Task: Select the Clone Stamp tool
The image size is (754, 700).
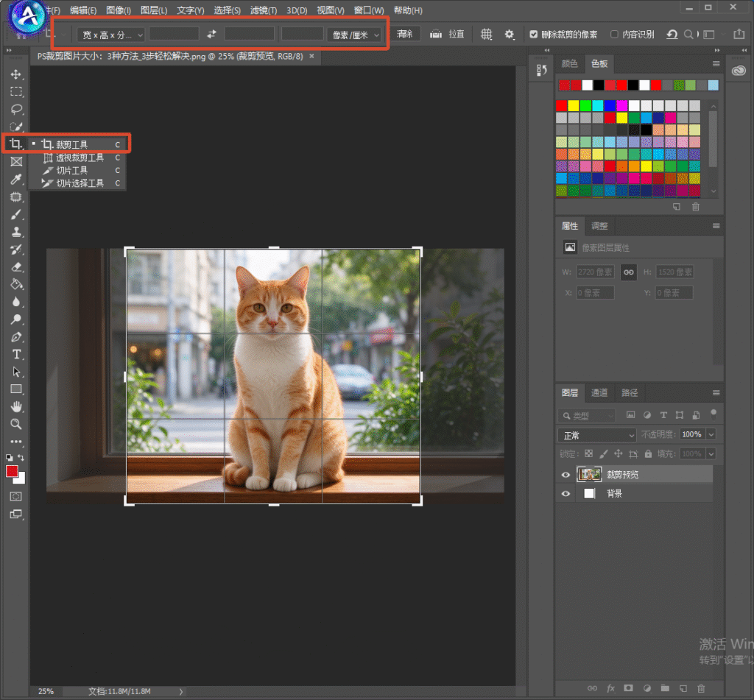Action: coord(16,232)
